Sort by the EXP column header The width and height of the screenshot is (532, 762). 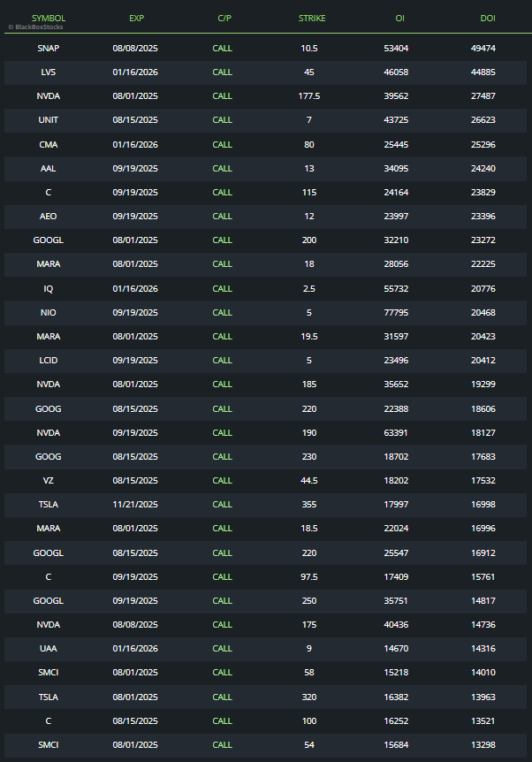tap(136, 18)
